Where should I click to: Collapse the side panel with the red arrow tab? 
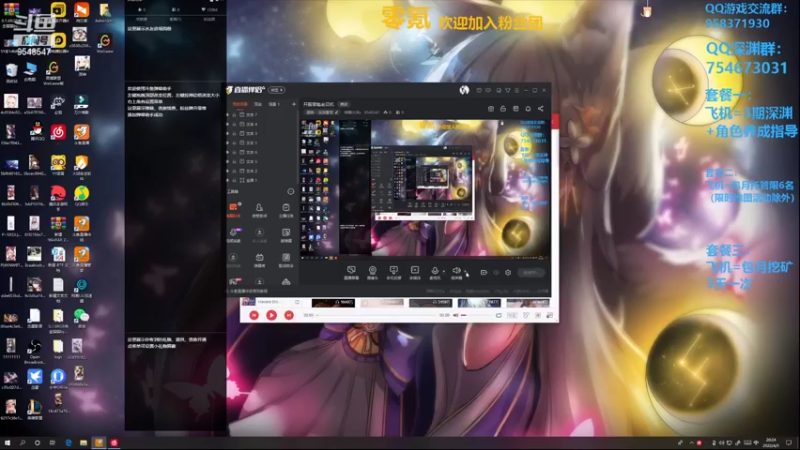tap(555, 121)
